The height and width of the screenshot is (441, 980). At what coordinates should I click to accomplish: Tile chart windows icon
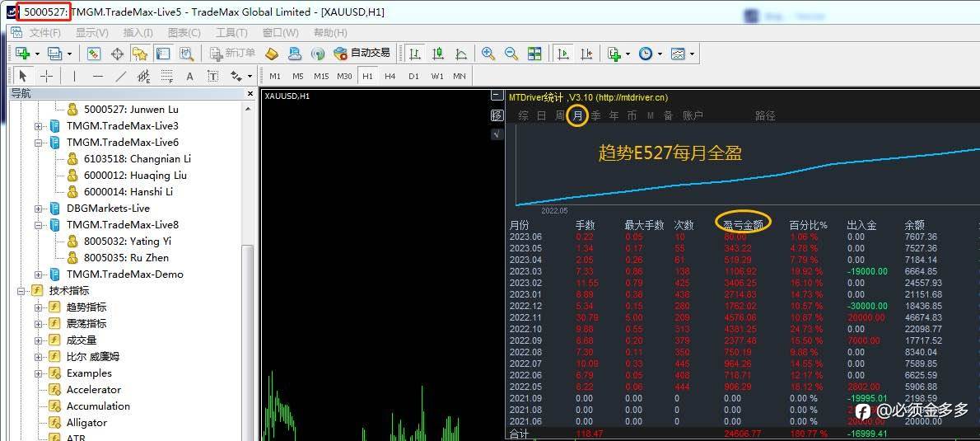(534, 54)
